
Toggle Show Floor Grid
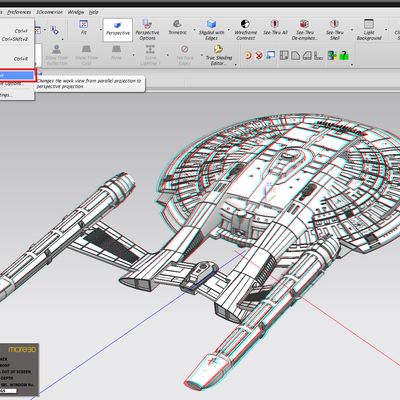click(x=86, y=55)
